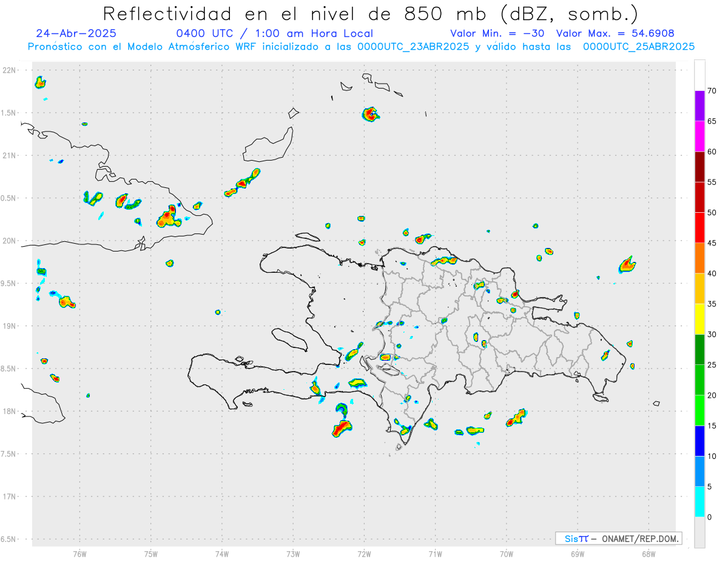Click the date text '24-Abr-2025'
Viewport: 728px width, 562px height.
click(76, 33)
